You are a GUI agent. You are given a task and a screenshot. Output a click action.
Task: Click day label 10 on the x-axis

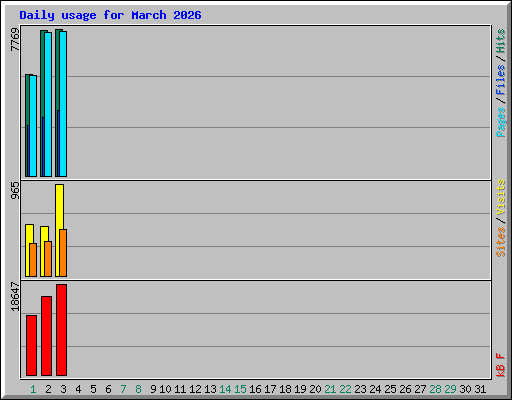click(x=165, y=389)
